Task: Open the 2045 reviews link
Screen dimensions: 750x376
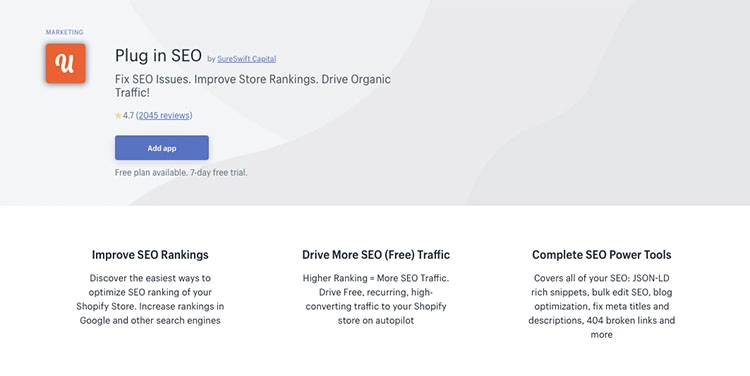Action: pyautogui.click(x=164, y=115)
